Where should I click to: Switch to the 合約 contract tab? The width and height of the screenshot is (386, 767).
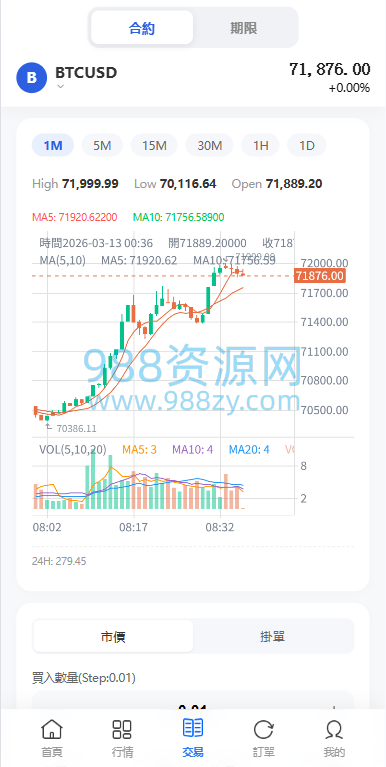point(142,28)
